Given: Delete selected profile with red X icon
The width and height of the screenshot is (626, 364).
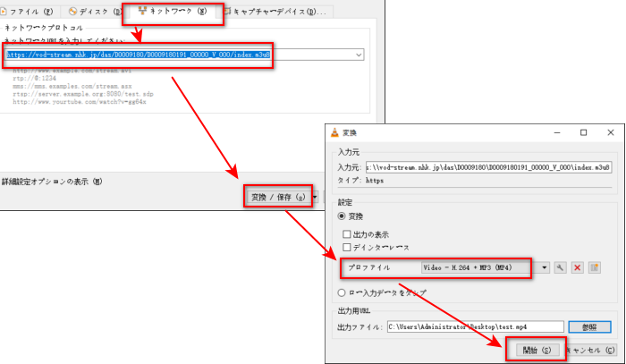Looking at the screenshot, I should (x=578, y=267).
